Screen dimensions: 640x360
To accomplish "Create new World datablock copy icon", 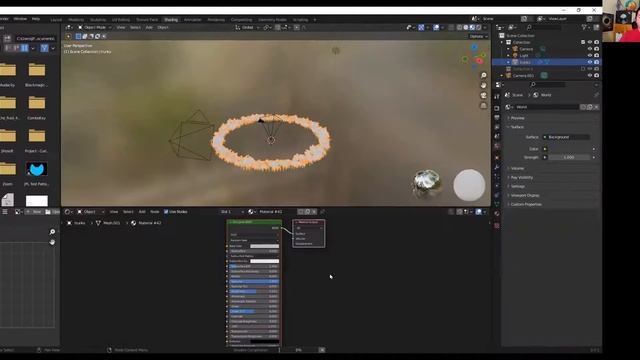I will pos(589,107).
